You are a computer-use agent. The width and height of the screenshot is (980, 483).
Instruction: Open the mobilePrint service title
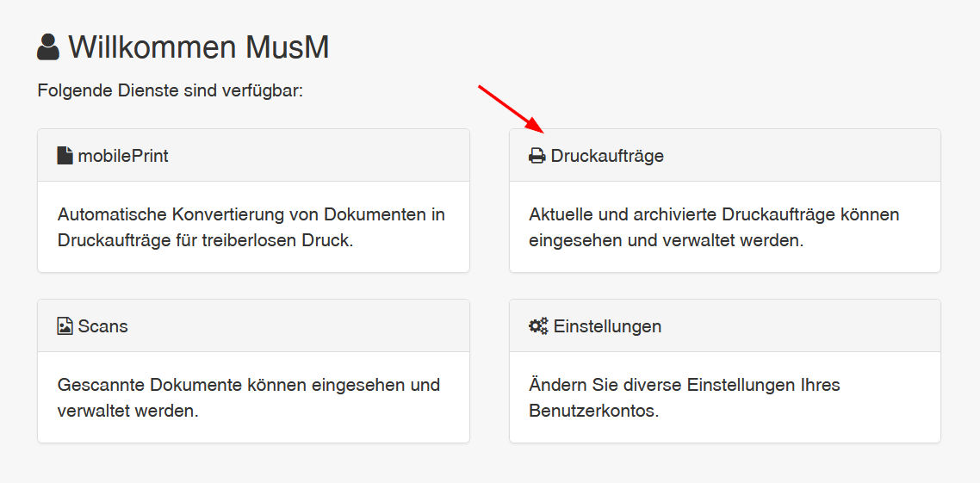pyautogui.click(x=123, y=156)
